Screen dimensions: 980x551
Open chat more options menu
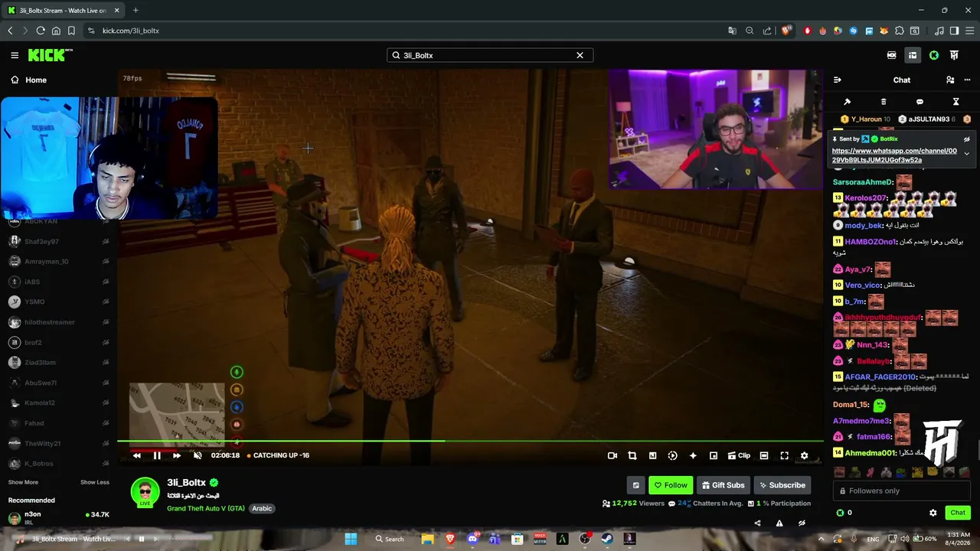click(967, 80)
